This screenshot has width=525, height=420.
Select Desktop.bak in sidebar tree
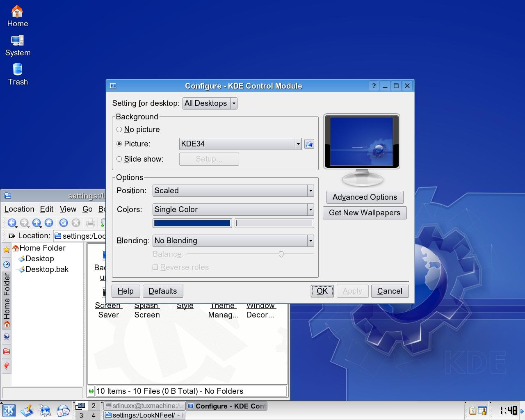coord(43,269)
